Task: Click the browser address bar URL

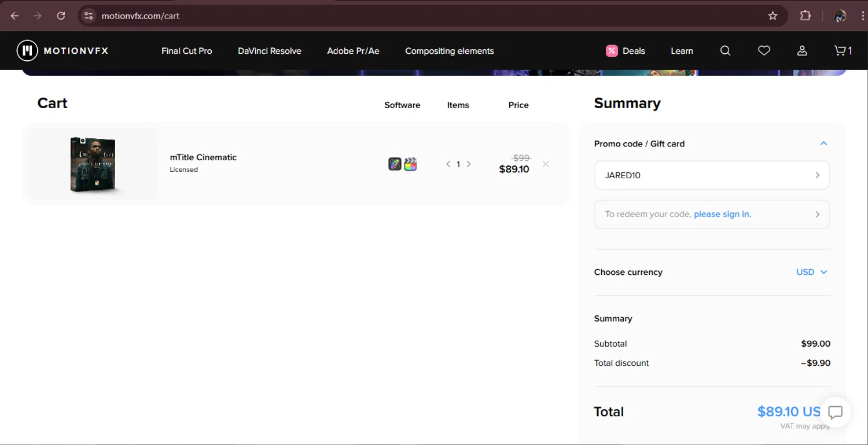Action: (141, 16)
